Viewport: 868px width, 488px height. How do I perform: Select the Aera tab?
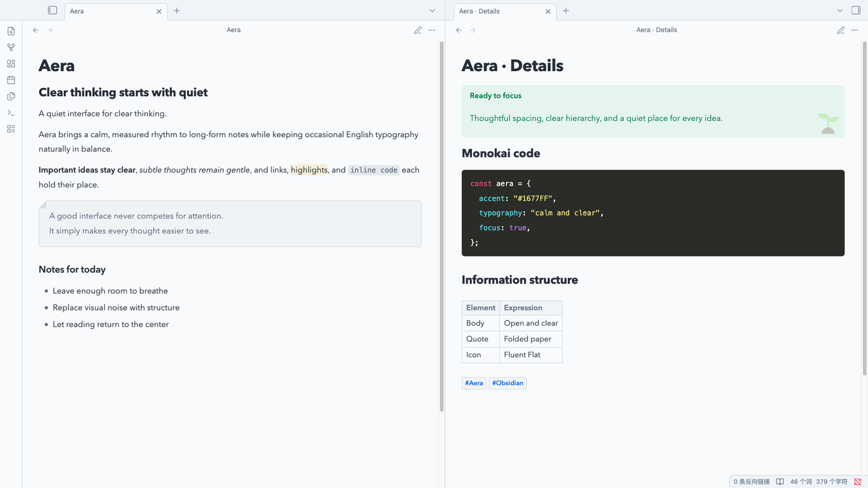click(x=116, y=11)
